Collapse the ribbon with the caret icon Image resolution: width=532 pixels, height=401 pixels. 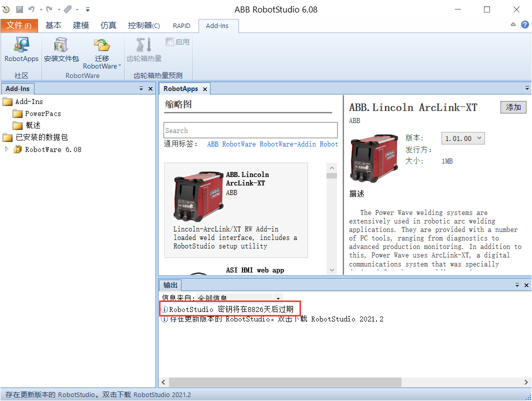point(513,24)
